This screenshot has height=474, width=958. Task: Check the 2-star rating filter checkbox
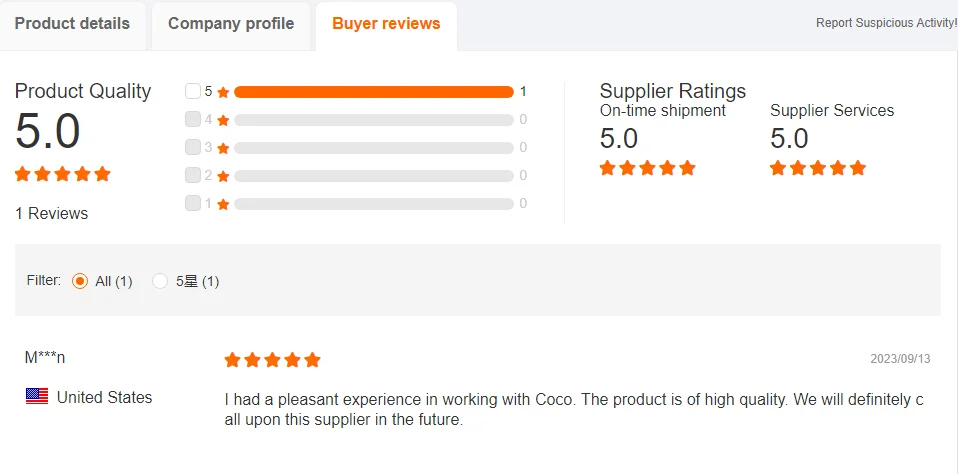coord(193,175)
